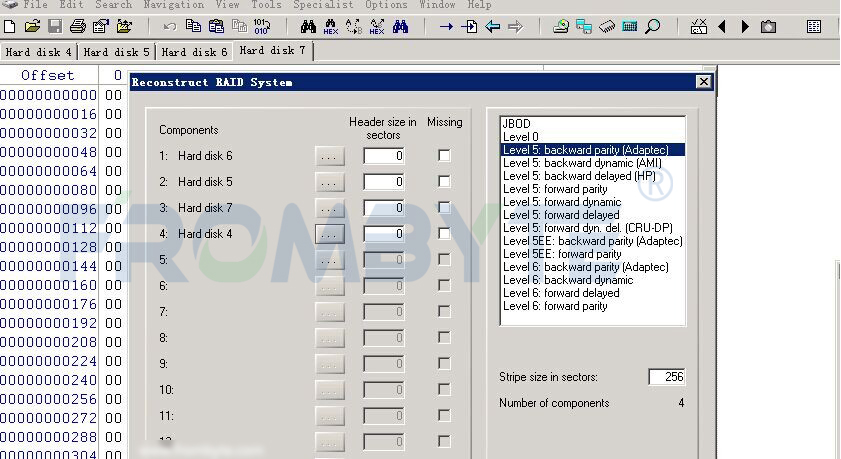841x459 pixels.
Task: Switch to the Hard disk 4 tab
Action: coord(39,52)
